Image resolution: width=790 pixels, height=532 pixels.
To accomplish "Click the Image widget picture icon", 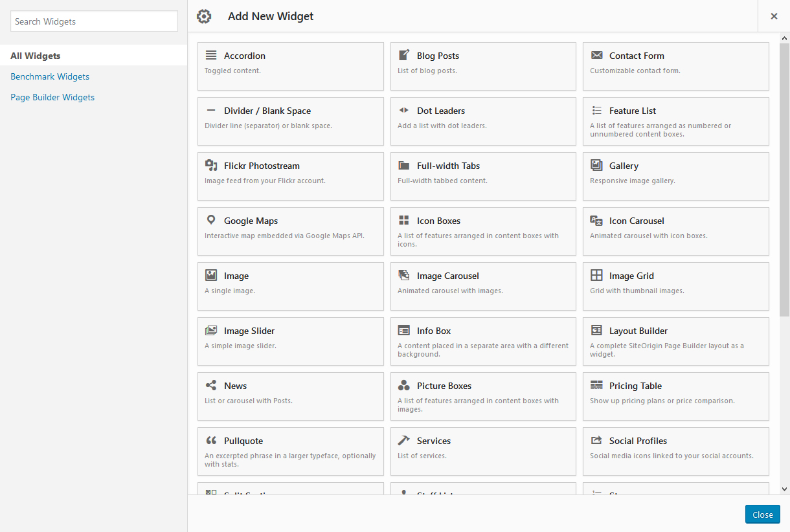I will point(211,276).
